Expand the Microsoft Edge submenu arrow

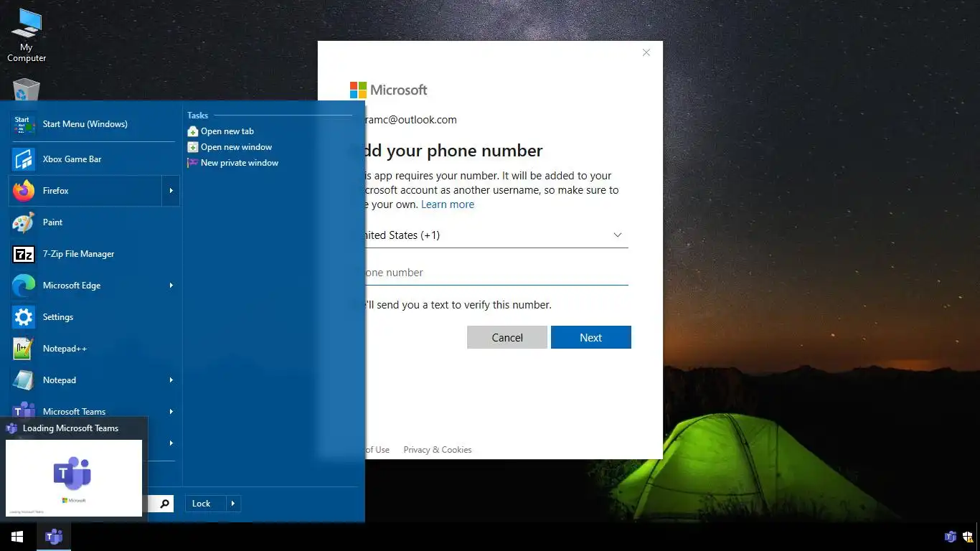[171, 286]
